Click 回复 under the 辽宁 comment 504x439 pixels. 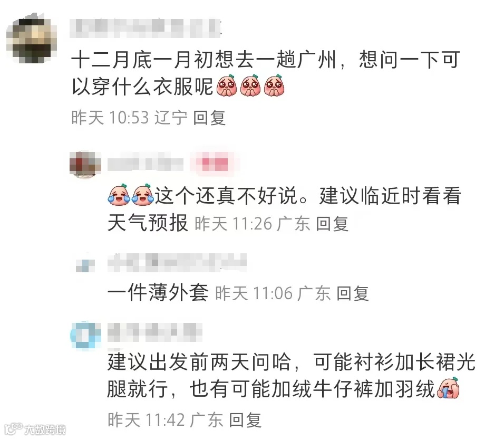tap(209, 118)
